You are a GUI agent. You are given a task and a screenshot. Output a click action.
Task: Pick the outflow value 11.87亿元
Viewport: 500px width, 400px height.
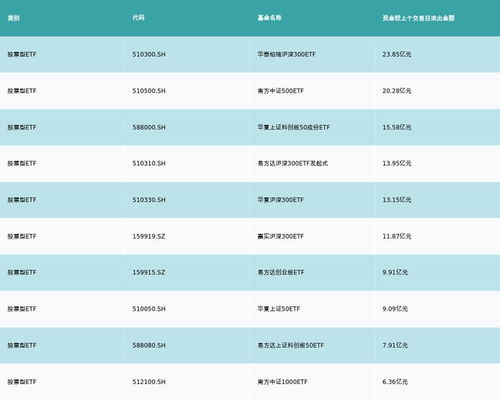click(x=397, y=236)
